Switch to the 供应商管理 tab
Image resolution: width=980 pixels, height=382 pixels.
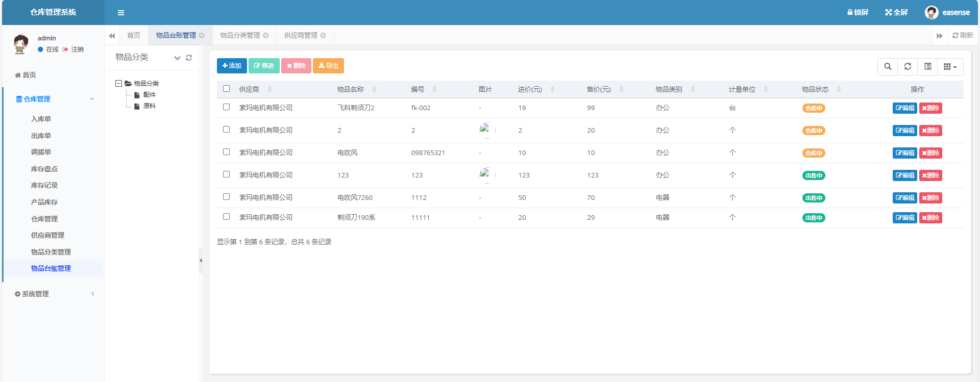pos(301,35)
